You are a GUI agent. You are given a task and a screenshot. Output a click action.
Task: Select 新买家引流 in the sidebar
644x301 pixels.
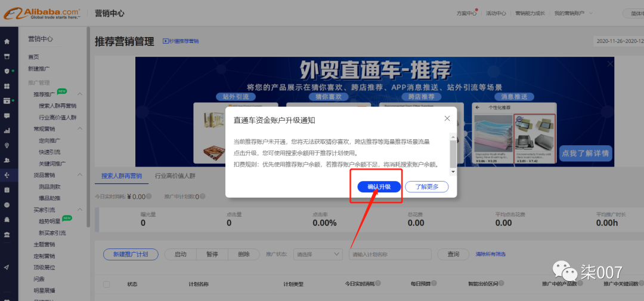(52, 233)
